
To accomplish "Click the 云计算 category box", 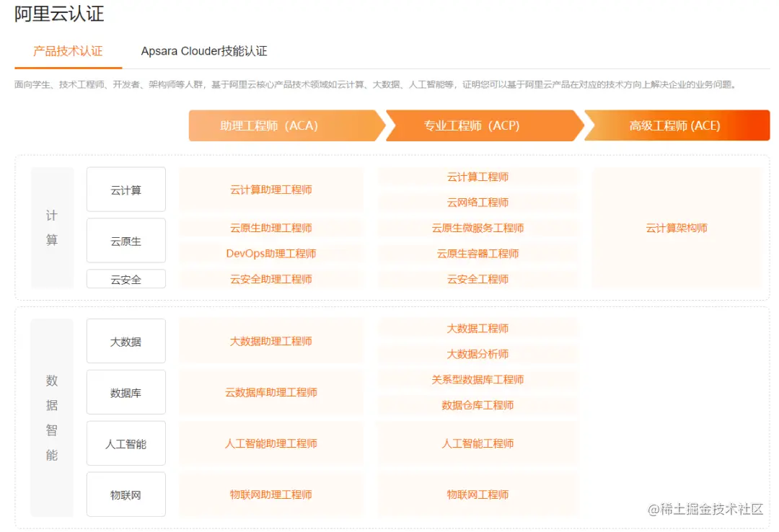I will pyautogui.click(x=126, y=190).
